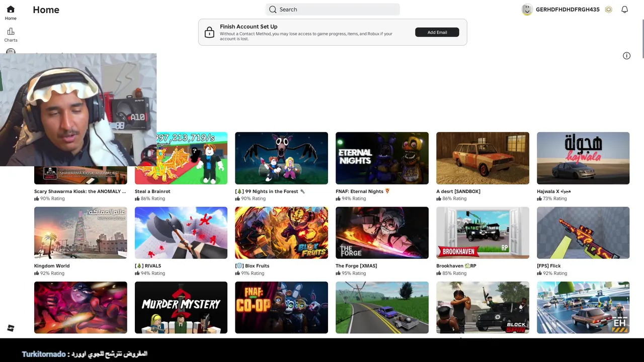Open the BLOCK SPIN game thumbnail

point(482,308)
